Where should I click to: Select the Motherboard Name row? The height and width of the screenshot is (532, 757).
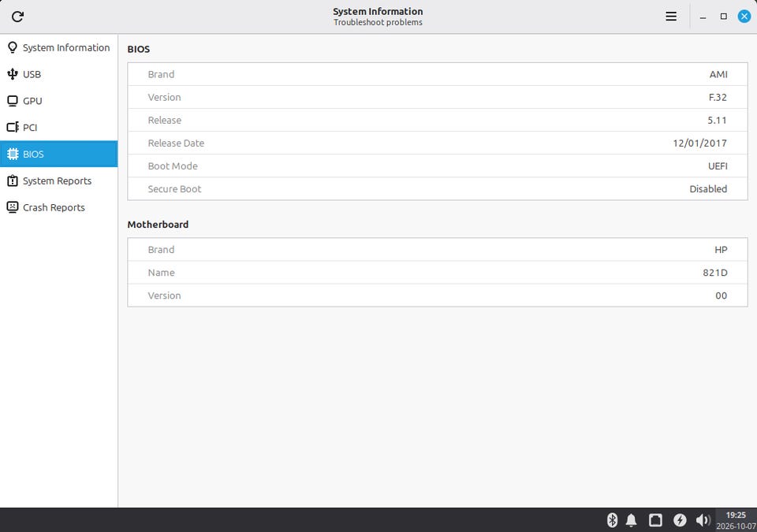(438, 272)
